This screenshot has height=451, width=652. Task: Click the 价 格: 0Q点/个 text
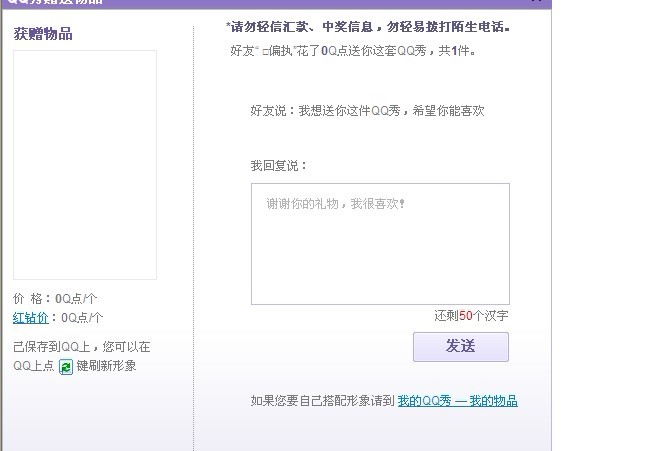[55, 298]
